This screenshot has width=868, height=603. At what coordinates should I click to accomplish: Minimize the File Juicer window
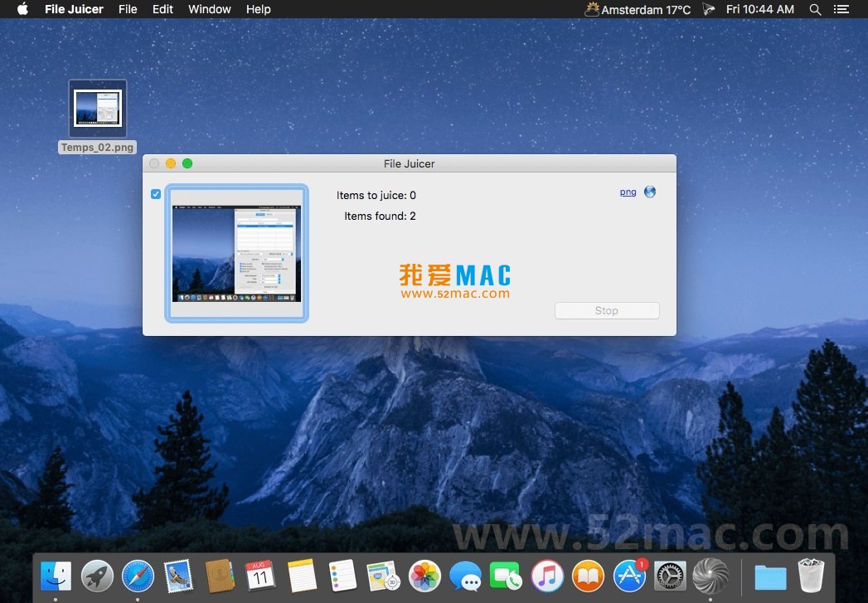pyautogui.click(x=171, y=163)
